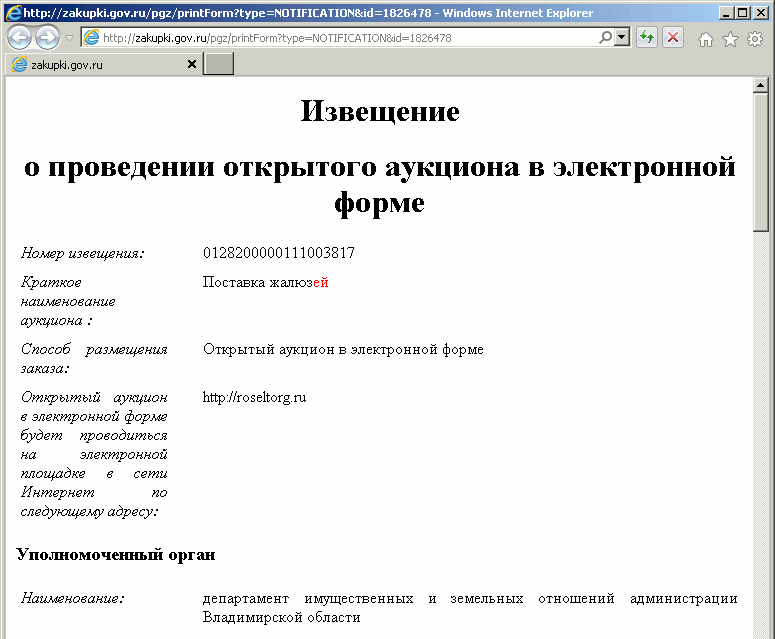
Task: Click 'Открытый аукцион в электронной форме' value
Action: coord(343,349)
